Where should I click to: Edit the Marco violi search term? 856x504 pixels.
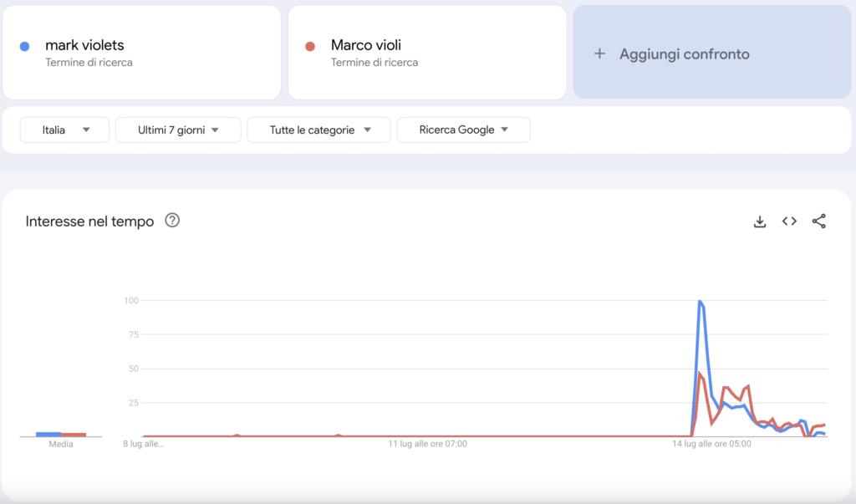[366, 45]
